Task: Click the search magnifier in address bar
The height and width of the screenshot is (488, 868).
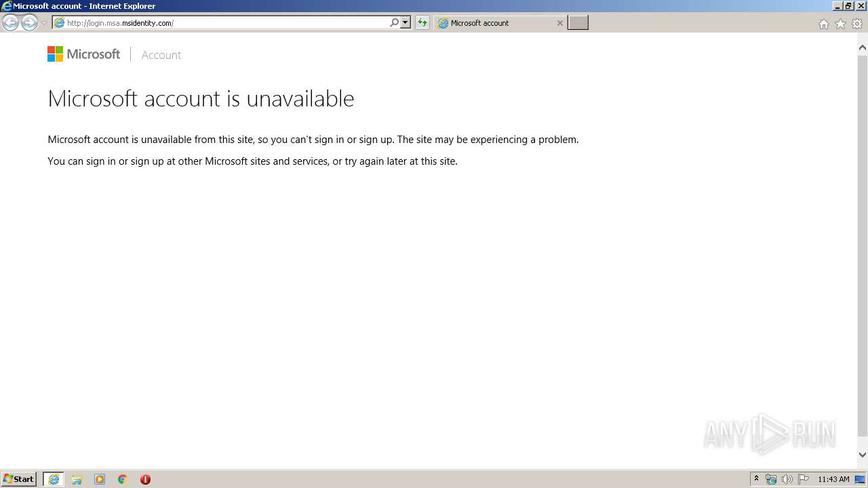Action: [394, 22]
